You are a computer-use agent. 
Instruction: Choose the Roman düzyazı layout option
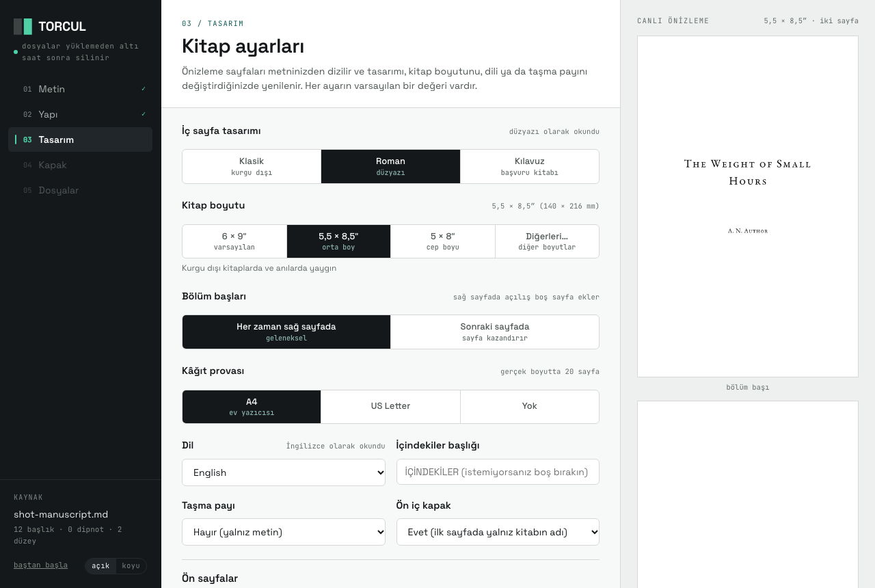point(390,167)
